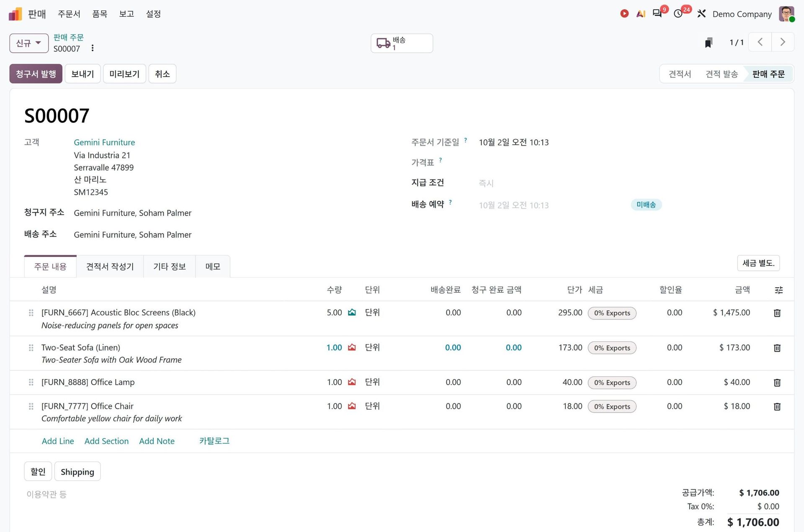This screenshot has width=804, height=532.
Task: Open the delivery truck smart button
Action: click(402, 43)
